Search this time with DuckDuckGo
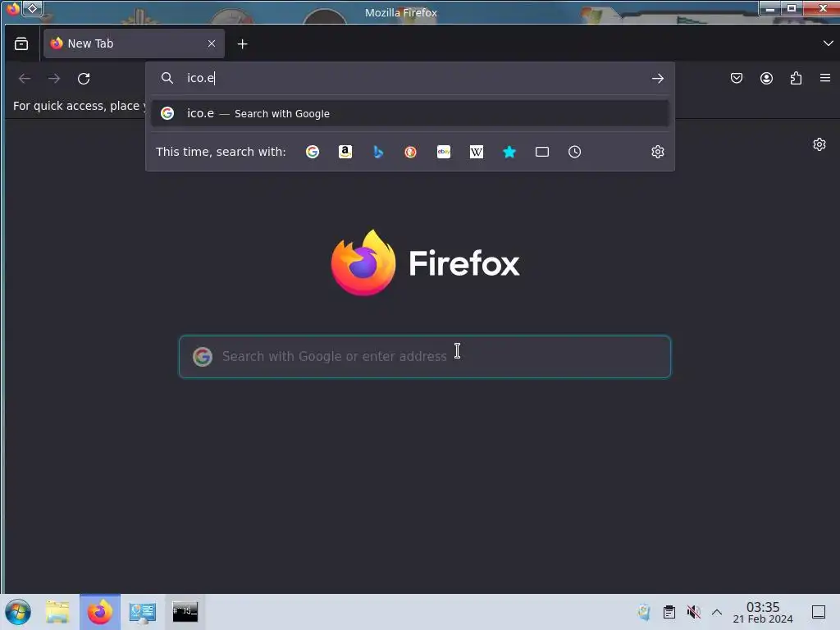This screenshot has height=630, width=840. [411, 152]
